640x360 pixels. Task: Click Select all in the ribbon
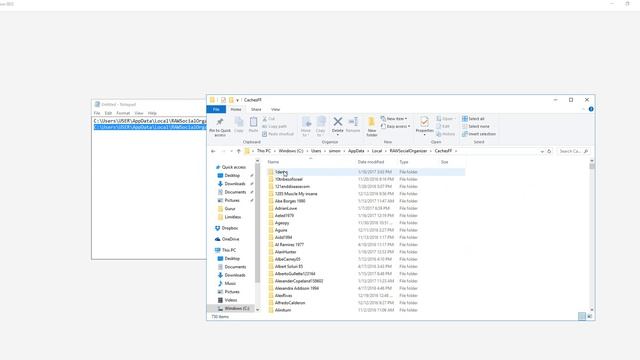click(473, 119)
